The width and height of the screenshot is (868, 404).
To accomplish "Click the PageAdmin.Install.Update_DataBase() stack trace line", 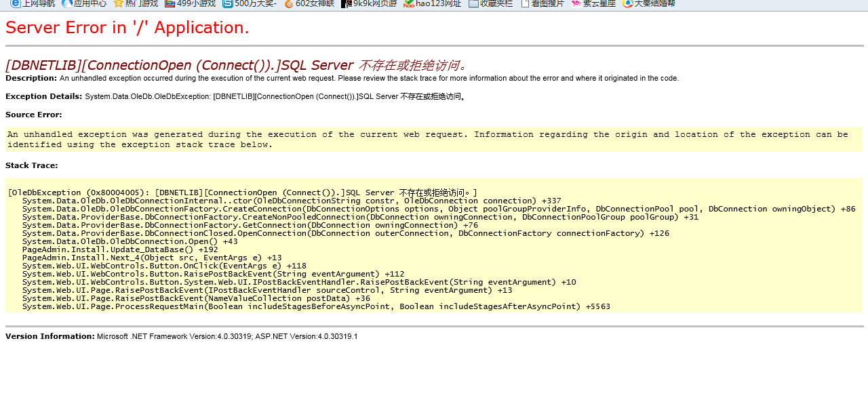I will pyautogui.click(x=120, y=249).
